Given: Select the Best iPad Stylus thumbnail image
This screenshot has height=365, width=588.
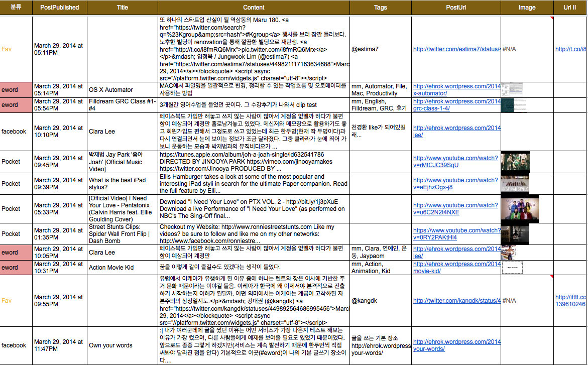Looking at the screenshot, I should point(515,184).
